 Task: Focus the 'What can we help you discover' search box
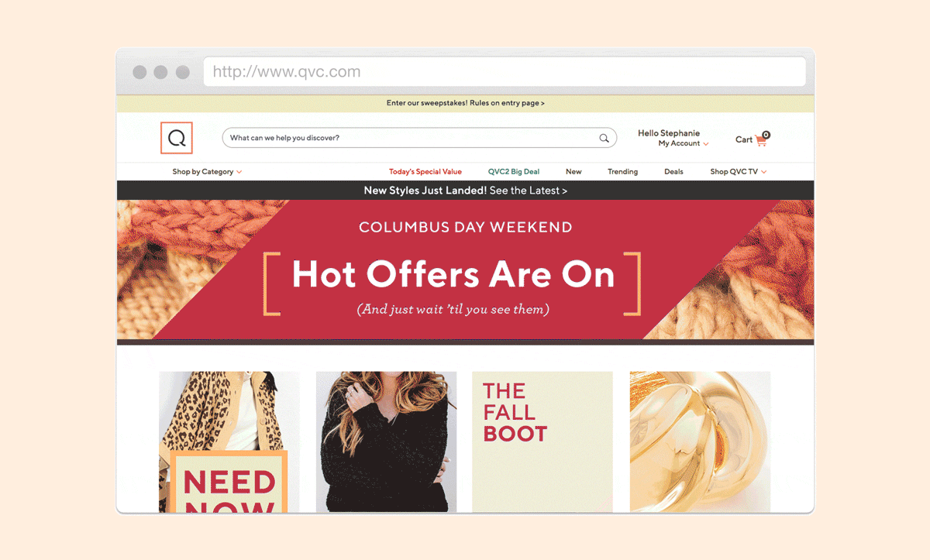tap(419, 138)
